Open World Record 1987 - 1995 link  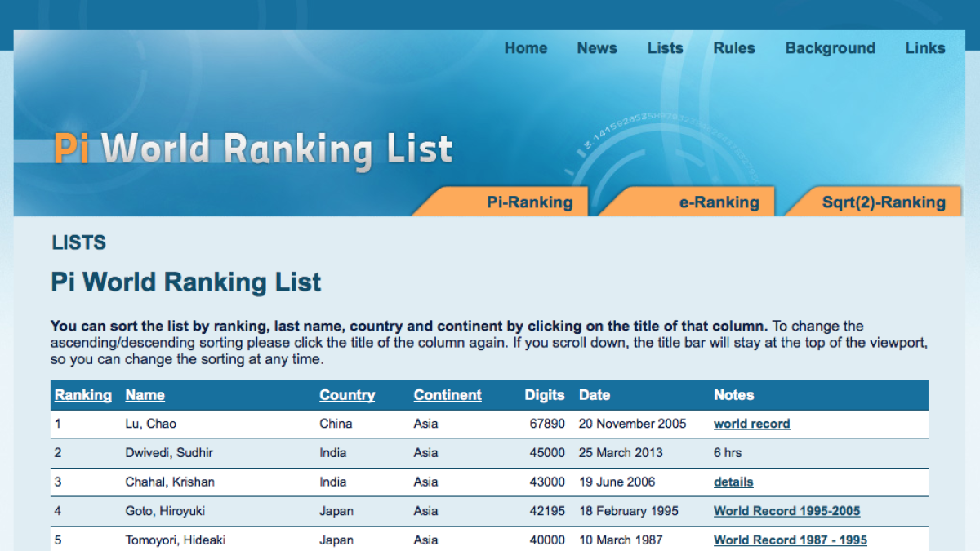(x=790, y=540)
